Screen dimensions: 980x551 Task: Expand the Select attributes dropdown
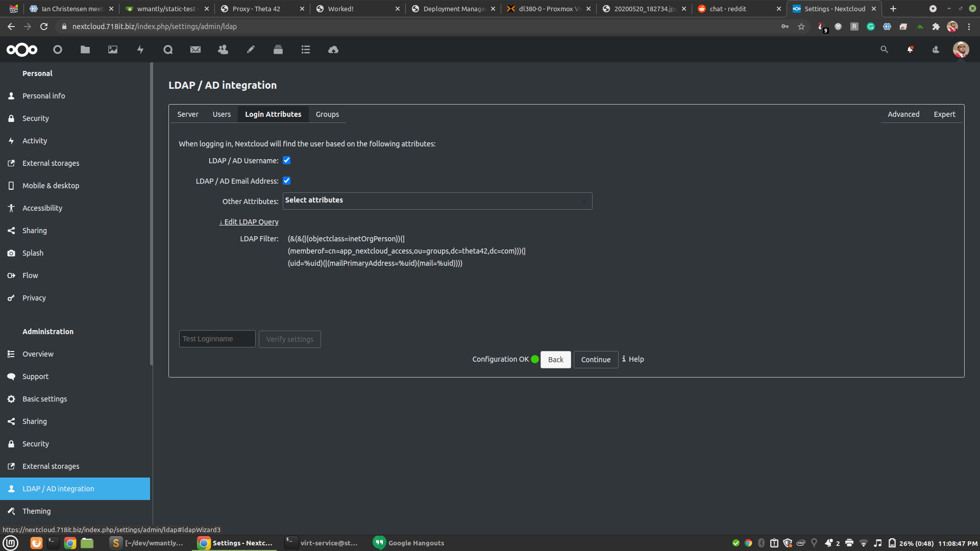click(437, 201)
